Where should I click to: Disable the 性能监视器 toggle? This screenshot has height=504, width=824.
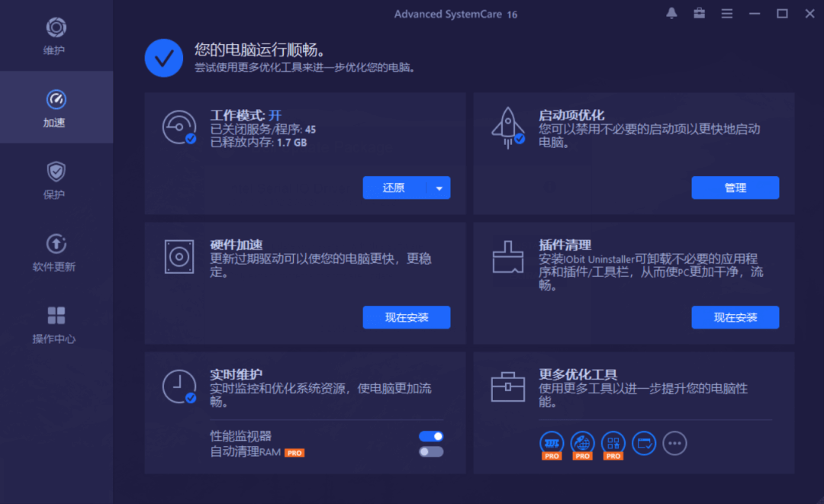(x=431, y=436)
